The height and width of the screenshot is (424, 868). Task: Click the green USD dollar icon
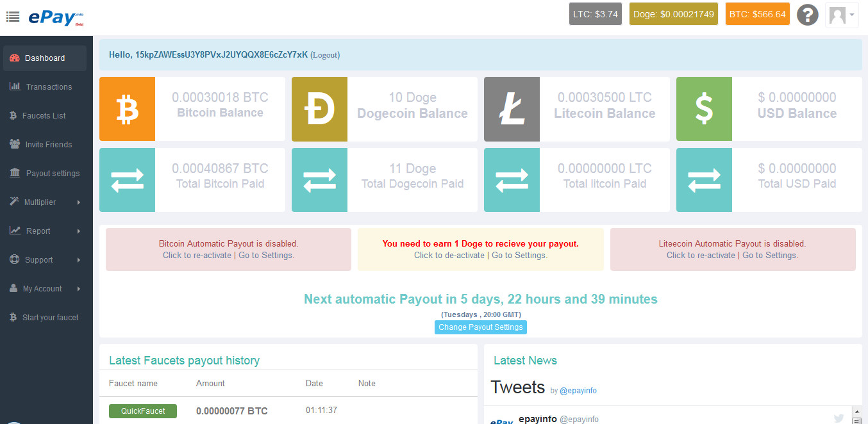[x=704, y=109]
